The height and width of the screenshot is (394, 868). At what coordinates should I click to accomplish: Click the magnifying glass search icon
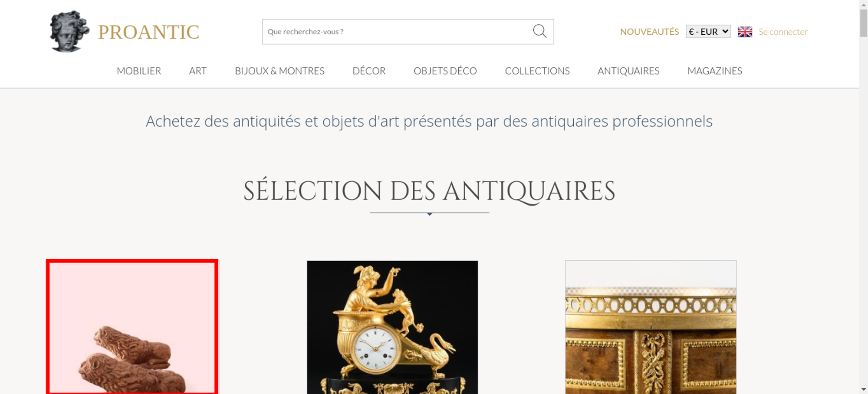539,31
